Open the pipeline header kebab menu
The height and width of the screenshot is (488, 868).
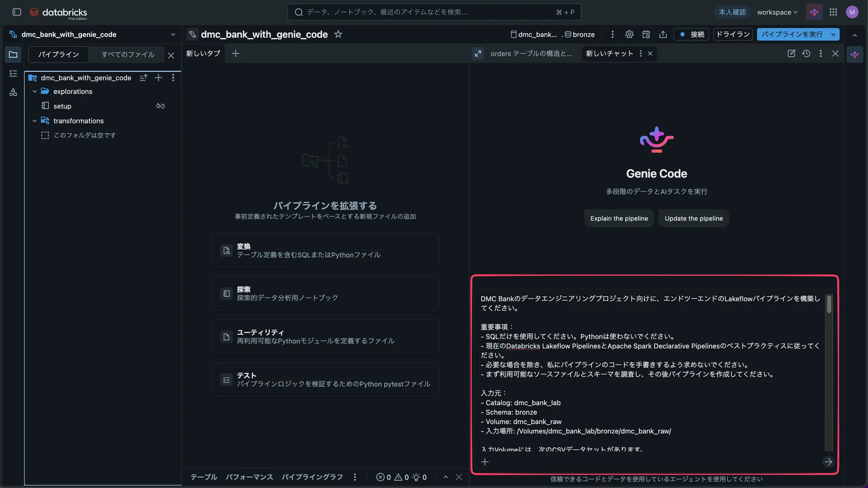click(x=612, y=34)
